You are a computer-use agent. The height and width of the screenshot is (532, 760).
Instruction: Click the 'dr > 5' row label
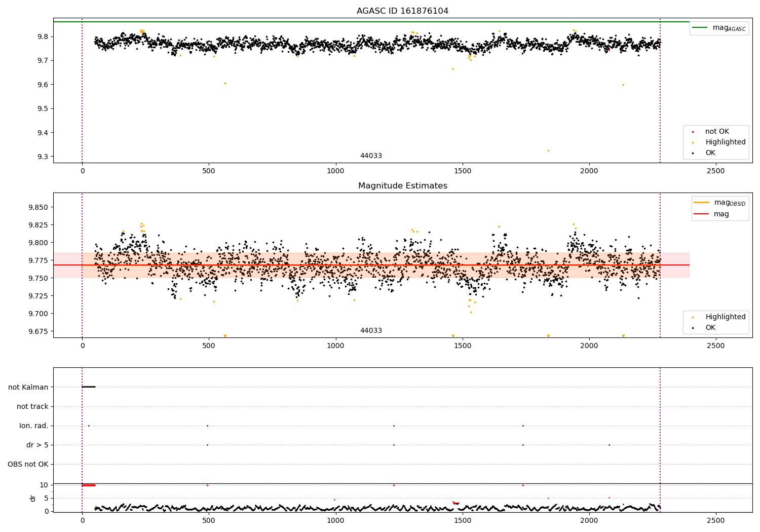(37, 445)
